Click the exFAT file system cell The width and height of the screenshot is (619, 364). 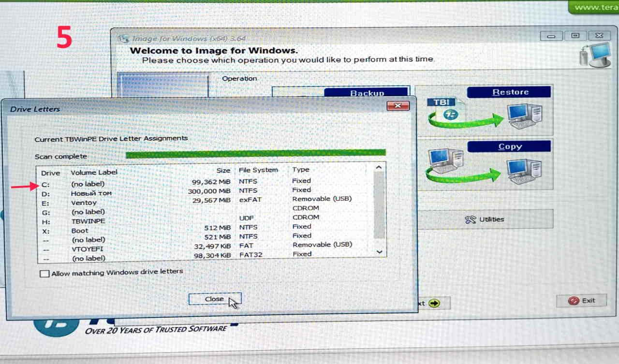pos(250,200)
